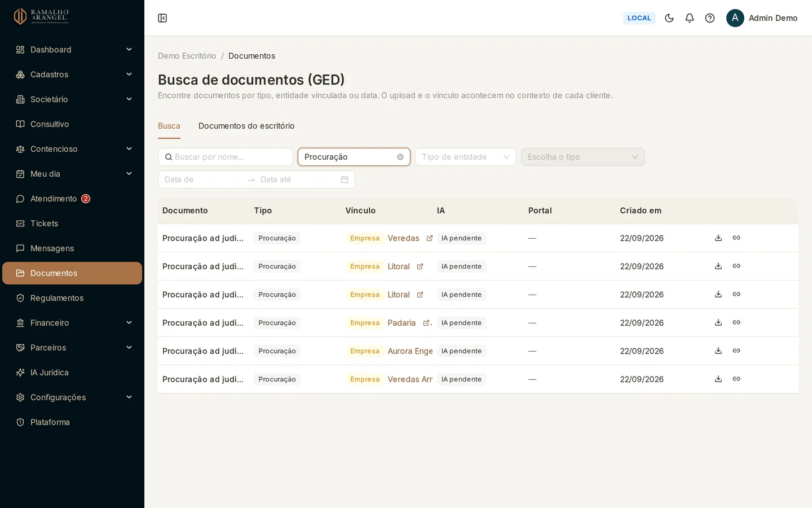Open the notifications bell
812x508 pixels.
pyautogui.click(x=690, y=18)
